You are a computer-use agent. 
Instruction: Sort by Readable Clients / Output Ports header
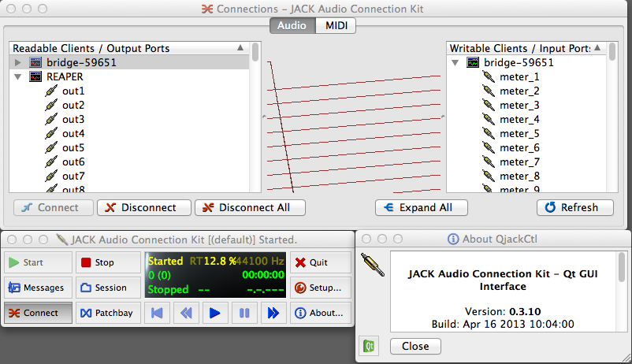129,48
